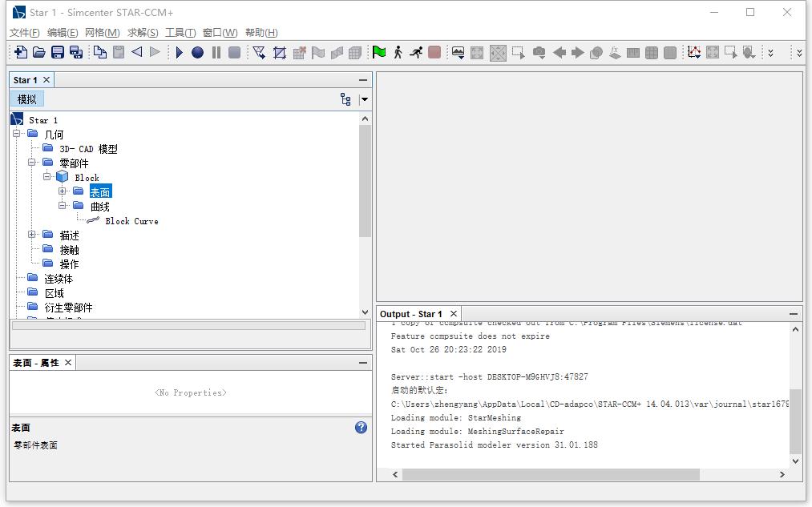
Task: Open help for 表面 properties
Action: coord(361,428)
